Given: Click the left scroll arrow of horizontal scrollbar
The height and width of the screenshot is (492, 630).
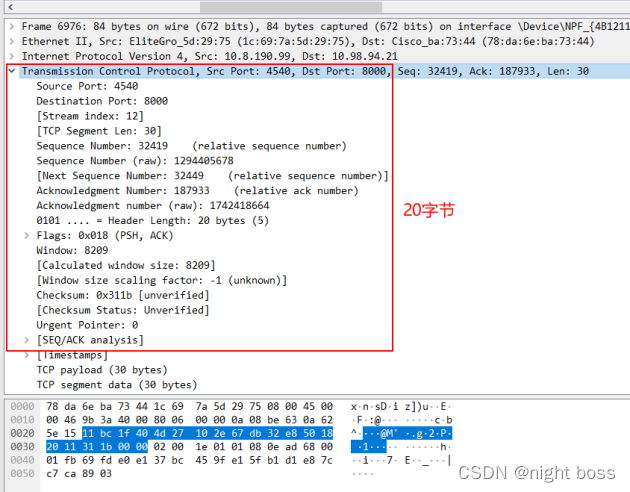Looking at the screenshot, I should pos(11,7).
